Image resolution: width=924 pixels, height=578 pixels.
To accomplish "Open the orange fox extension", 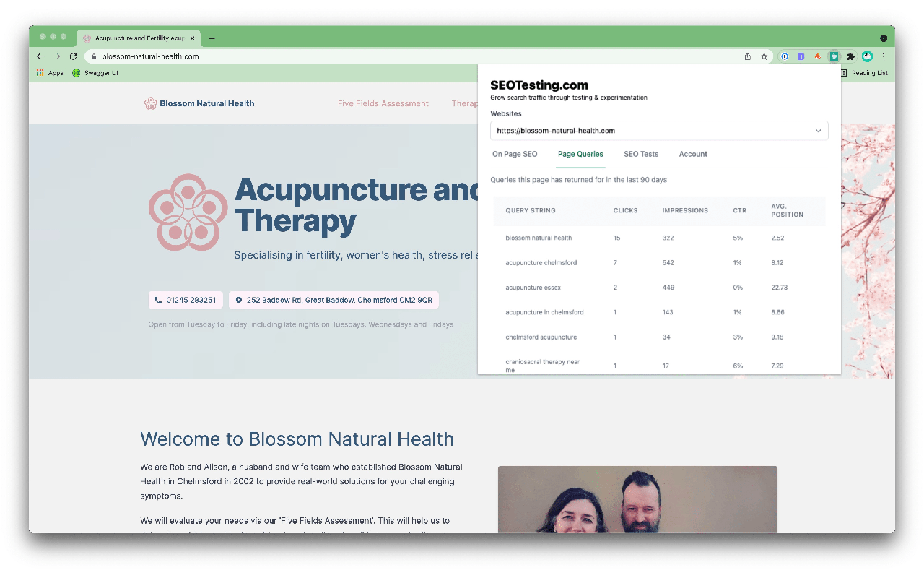I will [817, 56].
